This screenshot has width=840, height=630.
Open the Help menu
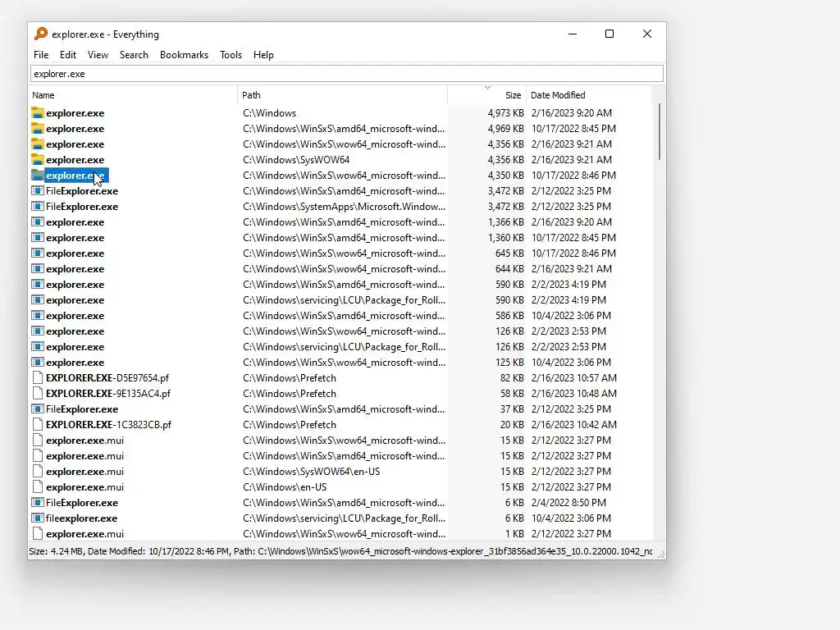[x=263, y=55]
